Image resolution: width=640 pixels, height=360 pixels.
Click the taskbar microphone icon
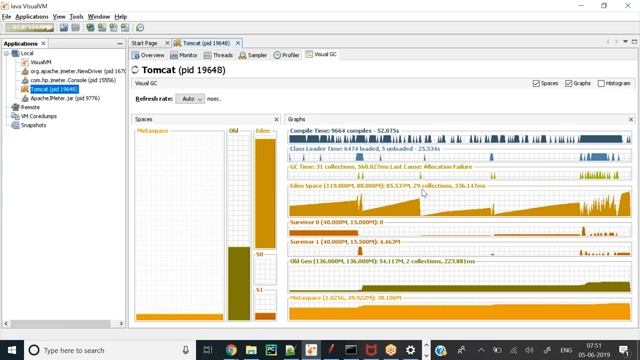tap(186, 350)
